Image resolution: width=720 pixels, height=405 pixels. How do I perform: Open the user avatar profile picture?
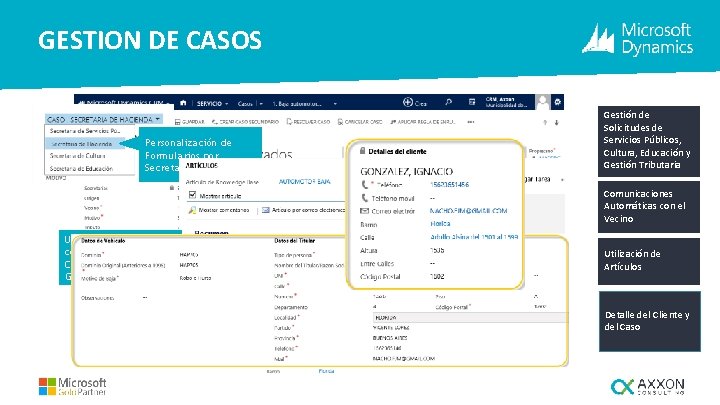pyautogui.click(x=543, y=102)
